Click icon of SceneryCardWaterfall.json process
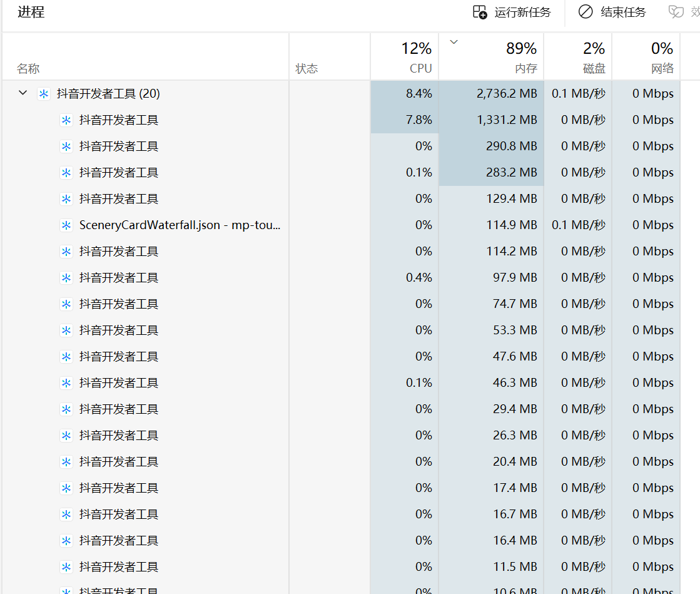Image resolution: width=700 pixels, height=594 pixels. 66,225
